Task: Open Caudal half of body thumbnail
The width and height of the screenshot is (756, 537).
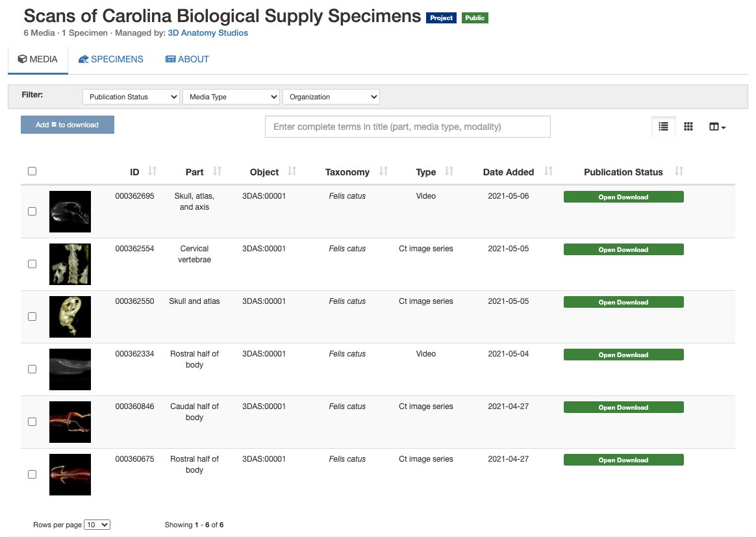Action: (x=70, y=422)
